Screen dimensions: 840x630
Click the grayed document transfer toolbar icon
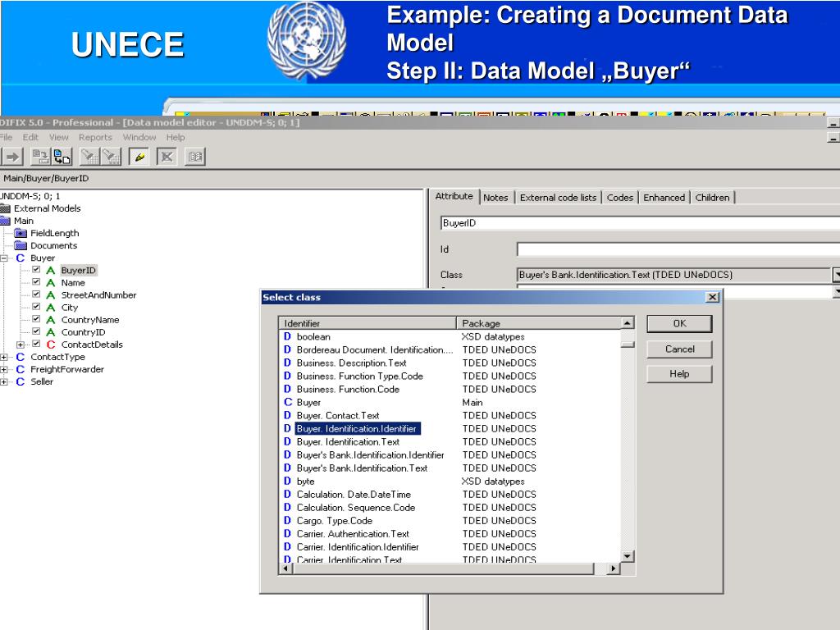tap(40, 157)
